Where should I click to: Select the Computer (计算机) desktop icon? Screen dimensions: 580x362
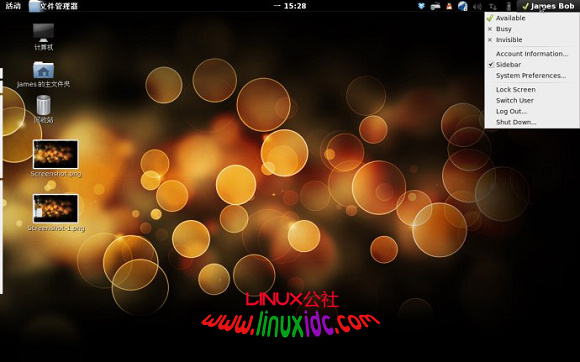tap(44, 37)
